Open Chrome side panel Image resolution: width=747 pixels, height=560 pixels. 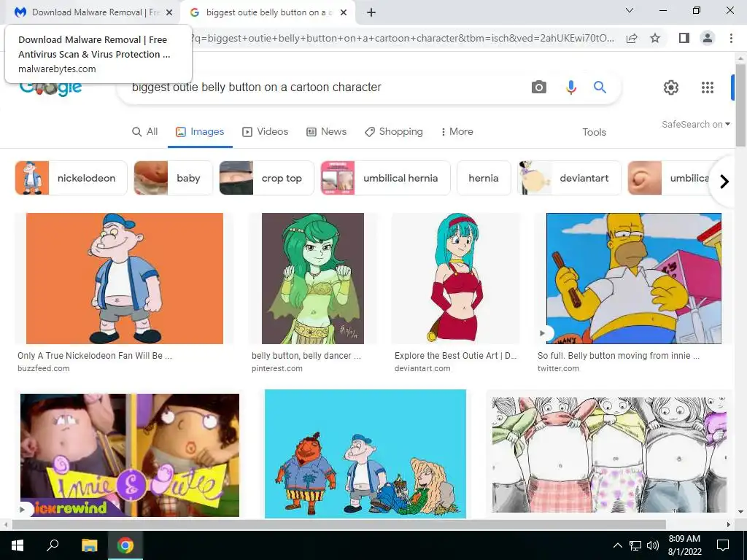point(684,38)
